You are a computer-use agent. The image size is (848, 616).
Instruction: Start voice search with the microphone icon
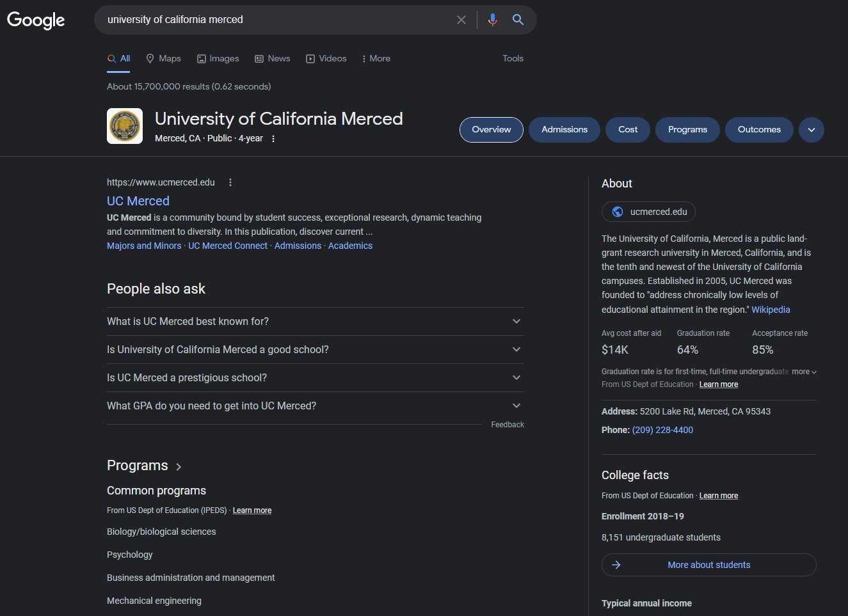click(x=492, y=20)
